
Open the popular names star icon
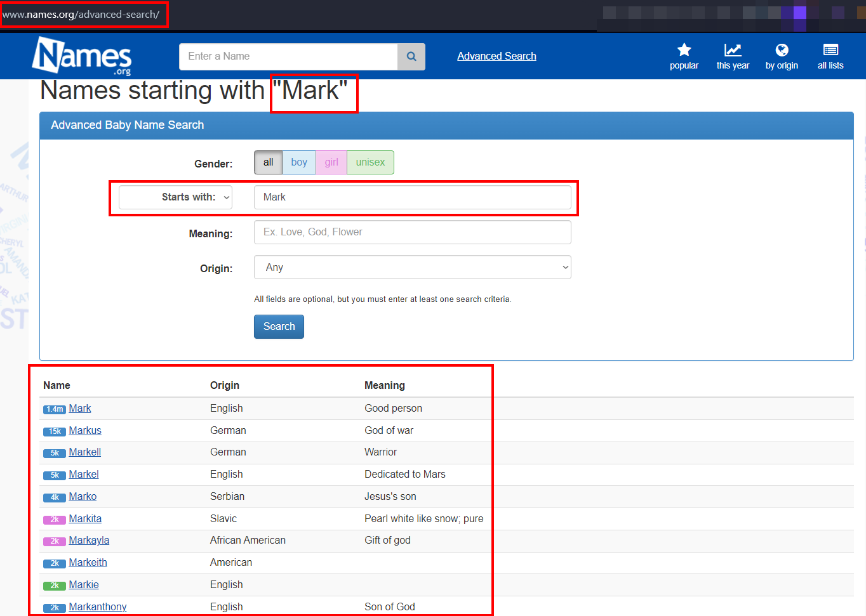point(684,51)
